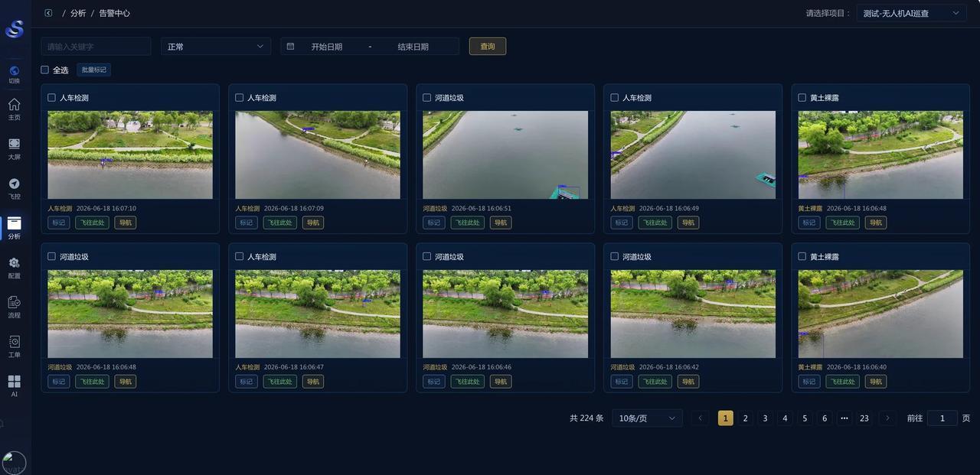Click the 告警中心 breadcrumb item
Screen dimensions: 980x475
click(115, 13)
